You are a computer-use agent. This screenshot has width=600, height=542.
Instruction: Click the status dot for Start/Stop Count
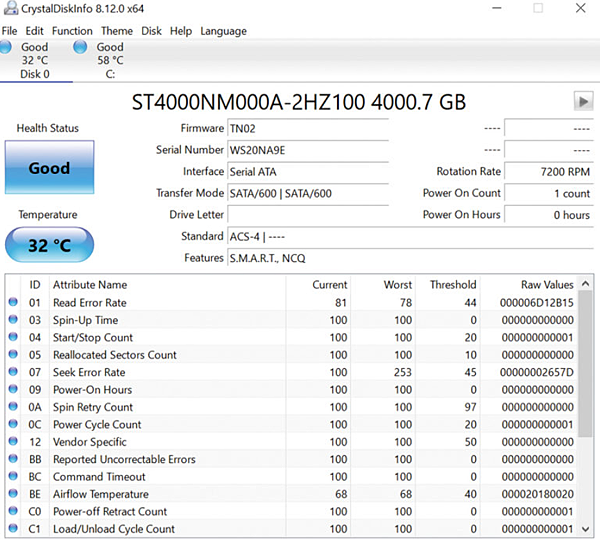(x=13, y=337)
